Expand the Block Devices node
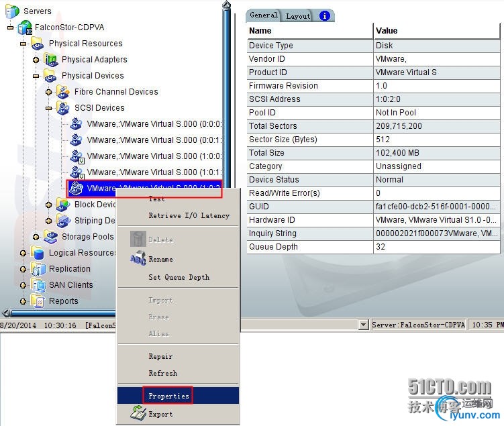The width and height of the screenshot is (504, 426). [x=48, y=205]
